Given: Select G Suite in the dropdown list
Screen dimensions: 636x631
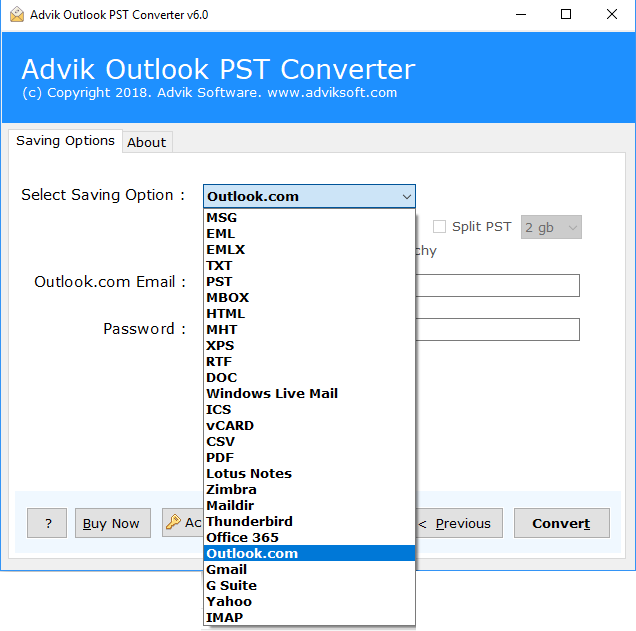Looking at the screenshot, I should 309,586.
